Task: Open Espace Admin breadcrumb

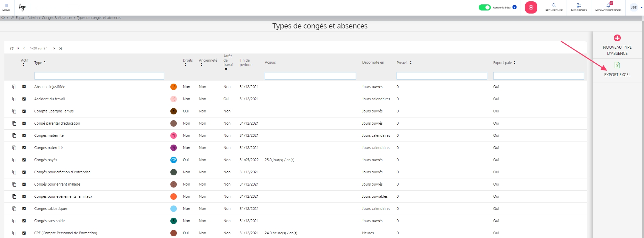Action: pos(27,18)
